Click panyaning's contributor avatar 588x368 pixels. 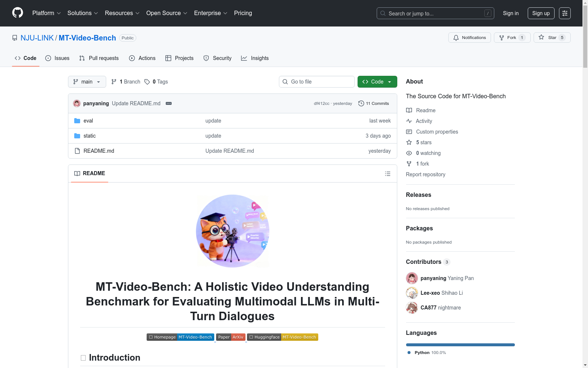tap(412, 278)
